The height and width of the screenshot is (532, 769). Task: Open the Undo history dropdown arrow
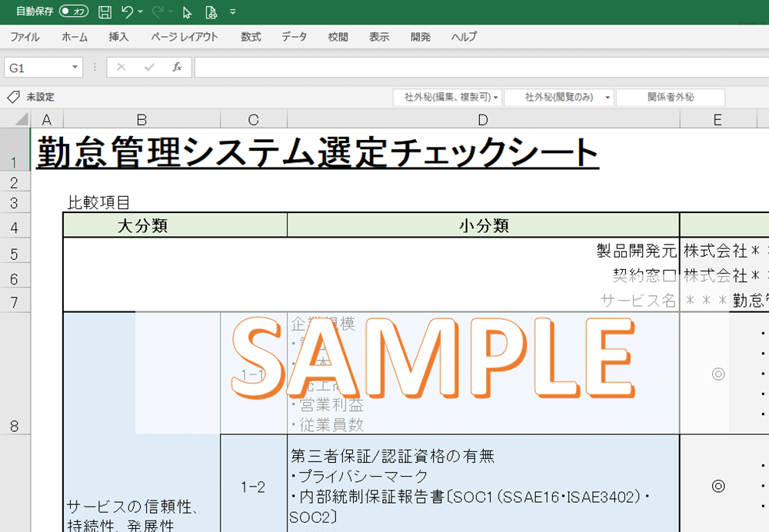click(x=140, y=12)
